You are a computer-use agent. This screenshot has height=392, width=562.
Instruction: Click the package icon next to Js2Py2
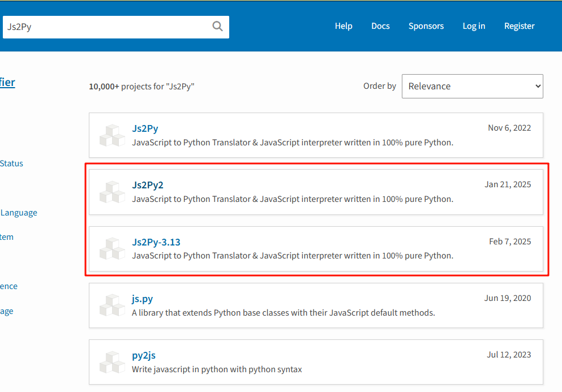[112, 192]
